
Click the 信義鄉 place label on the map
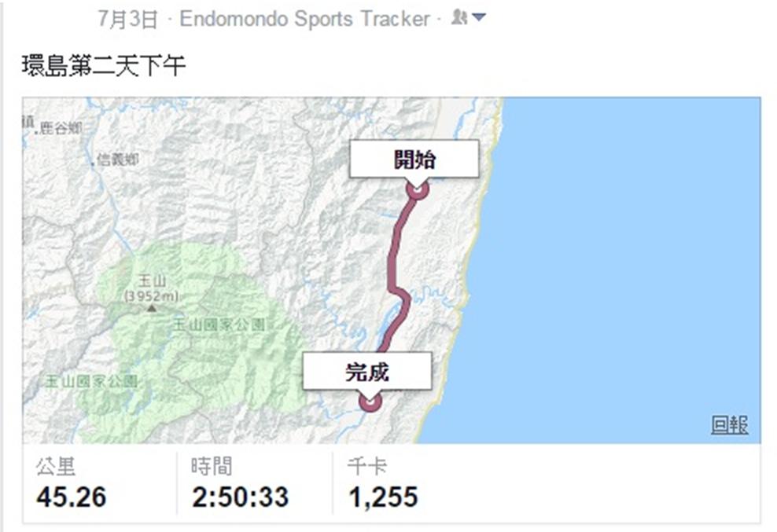point(117,160)
